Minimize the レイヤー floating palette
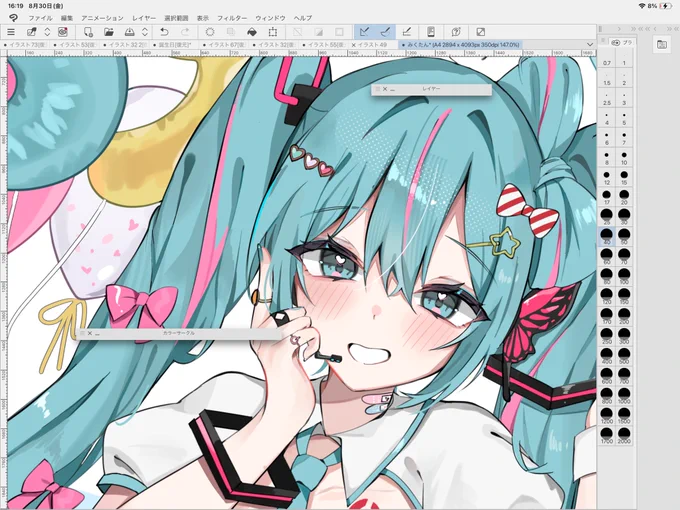 pyautogui.click(x=392, y=89)
